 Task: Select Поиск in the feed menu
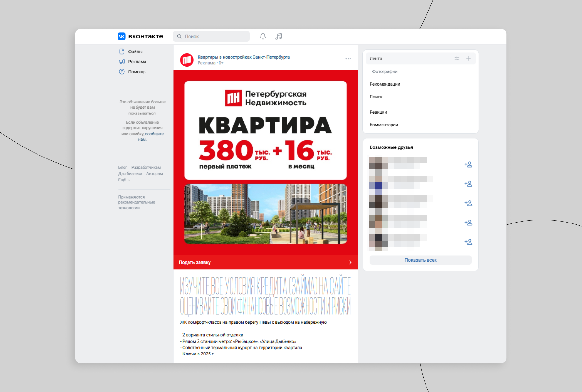tap(376, 97)
